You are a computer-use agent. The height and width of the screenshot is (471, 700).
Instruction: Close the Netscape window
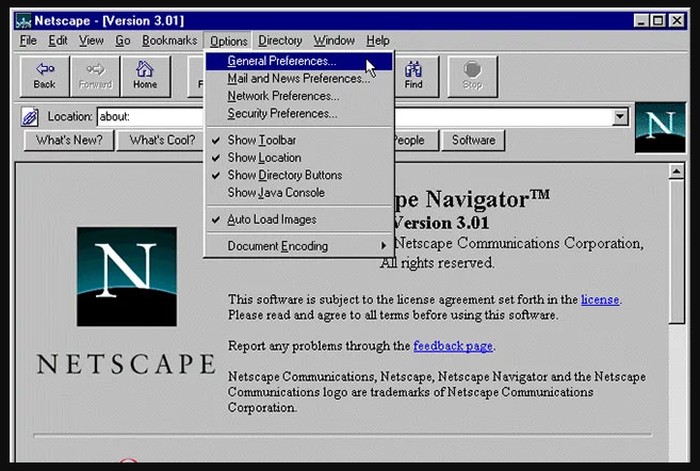(676, 21)
